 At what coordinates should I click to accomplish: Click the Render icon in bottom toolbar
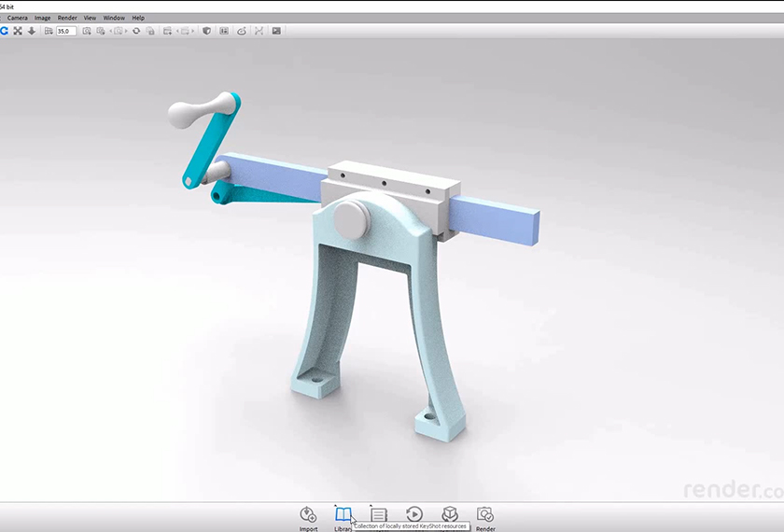pyautogui.click(x=485, y=514)
